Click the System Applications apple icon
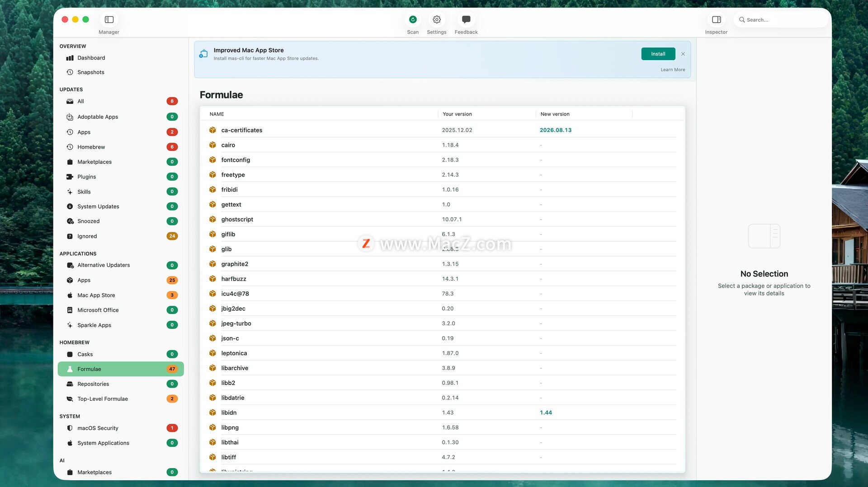 point(70,443)
